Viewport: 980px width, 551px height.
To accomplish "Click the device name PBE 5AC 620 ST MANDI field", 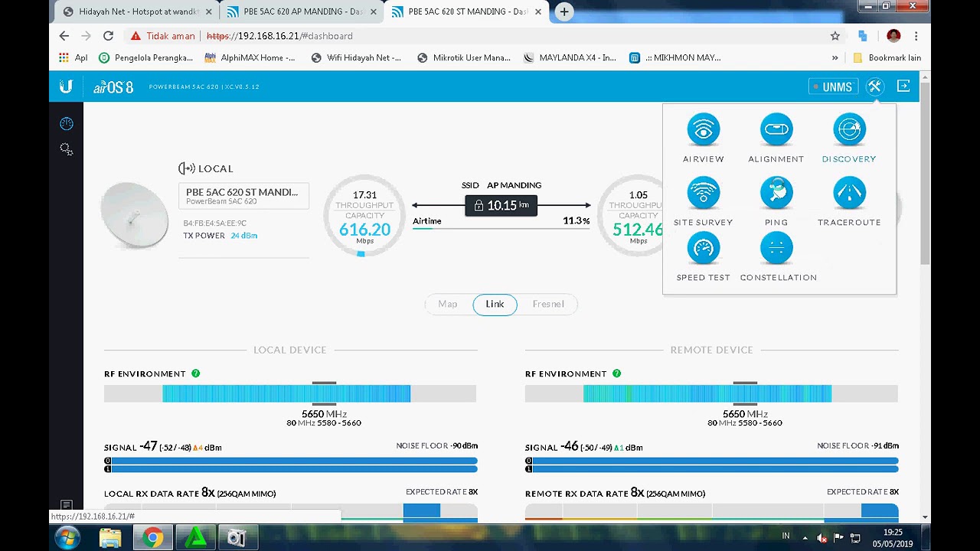I will click(244, 196).
